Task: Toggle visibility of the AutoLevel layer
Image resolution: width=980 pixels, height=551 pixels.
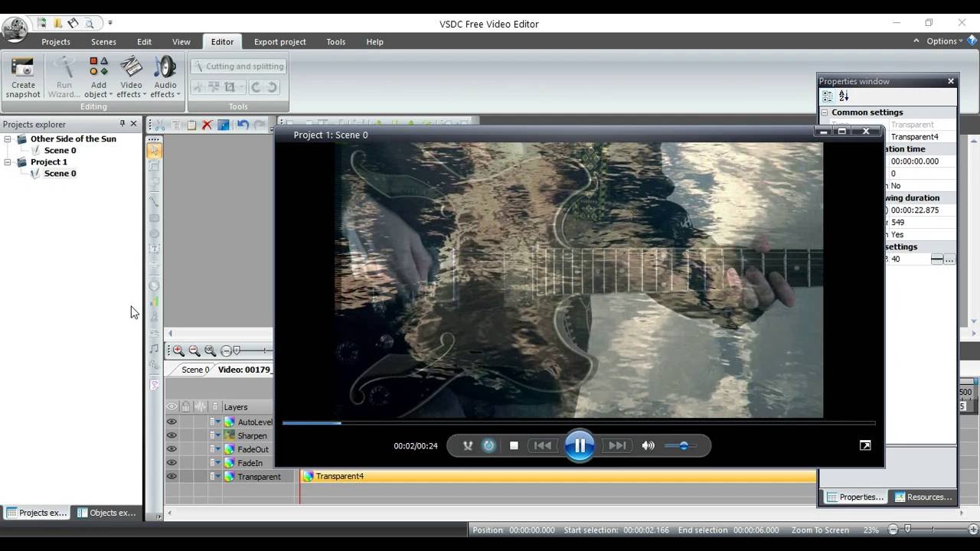Action: coord(171,422)
